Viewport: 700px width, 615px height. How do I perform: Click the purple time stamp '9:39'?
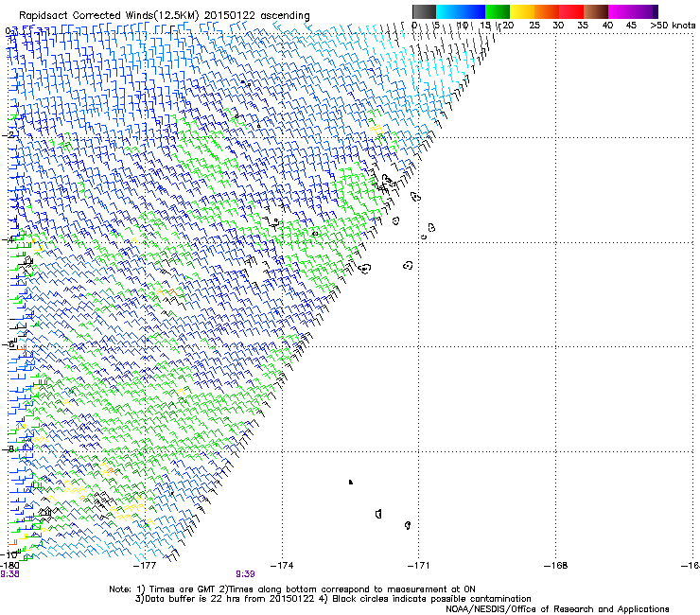point(245,574)
